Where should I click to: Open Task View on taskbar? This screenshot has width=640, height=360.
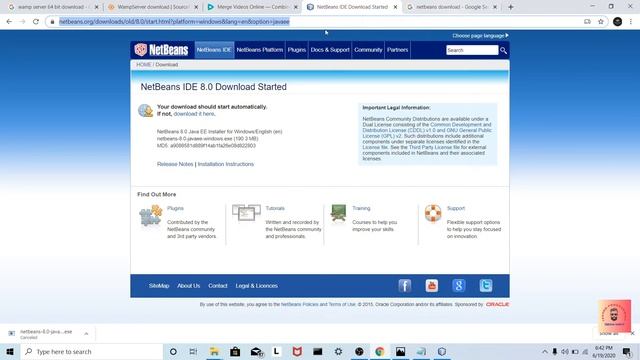[193, 351]
